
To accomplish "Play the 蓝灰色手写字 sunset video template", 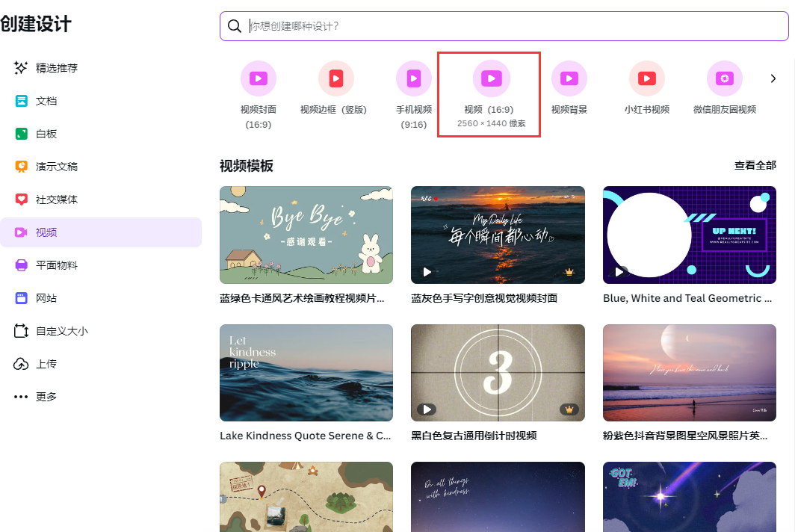I will click(427, 272).
